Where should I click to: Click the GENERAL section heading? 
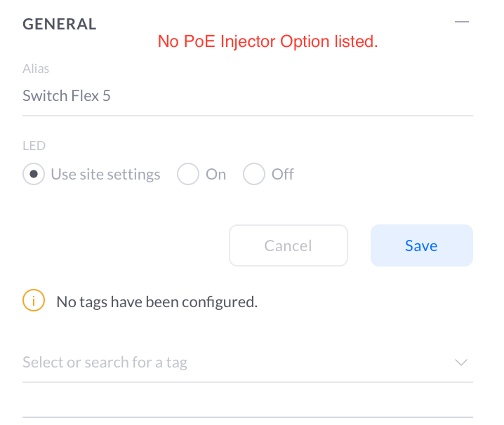point(60,24)
